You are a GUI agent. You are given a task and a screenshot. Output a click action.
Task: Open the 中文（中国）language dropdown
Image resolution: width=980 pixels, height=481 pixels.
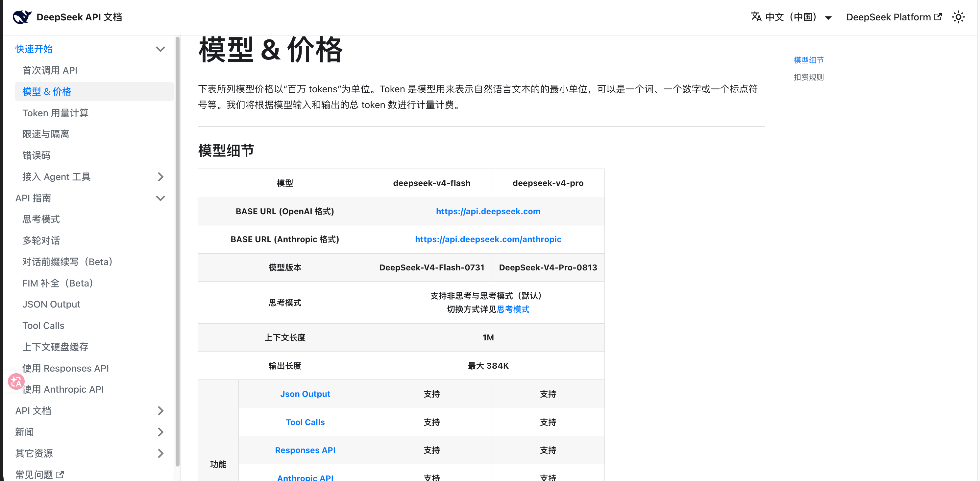pos(791,17)
